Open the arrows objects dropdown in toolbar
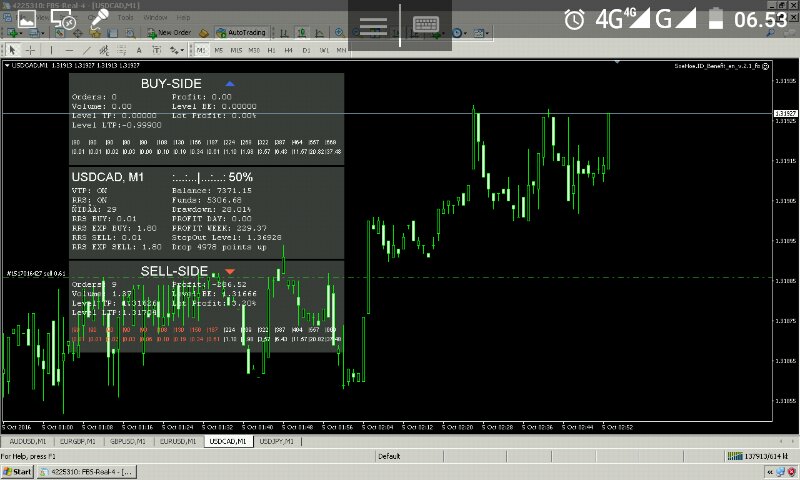 [x=177, y=49]
